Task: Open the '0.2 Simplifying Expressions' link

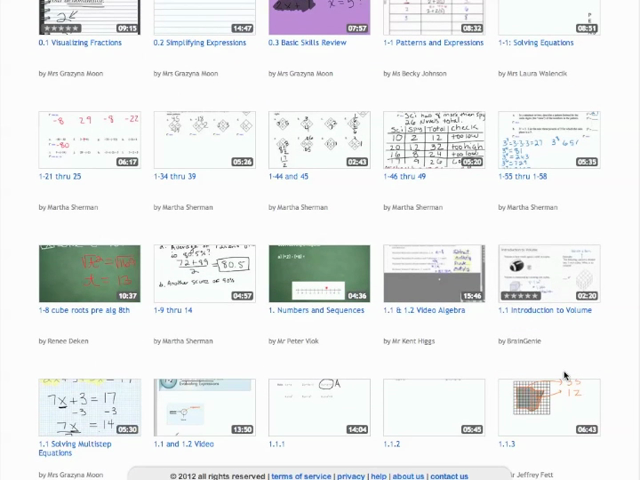Action: coord(200,43)
